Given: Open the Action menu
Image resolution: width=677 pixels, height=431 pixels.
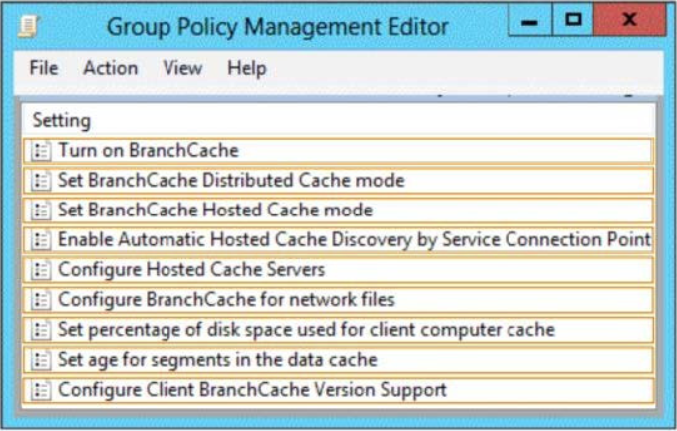Looking at the screenshot, I should pos(111,68).
